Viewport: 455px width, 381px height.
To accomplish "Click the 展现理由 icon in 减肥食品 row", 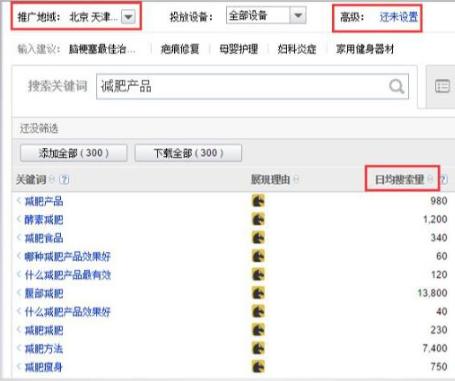I will click(258, 238).
